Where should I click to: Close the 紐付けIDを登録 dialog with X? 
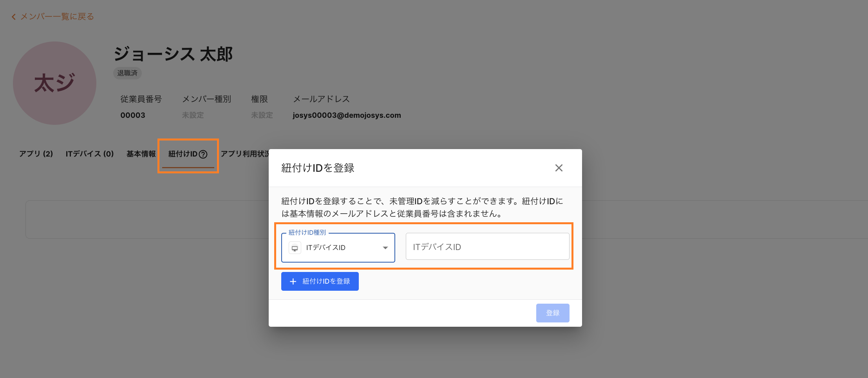click(x=559, y=168)
